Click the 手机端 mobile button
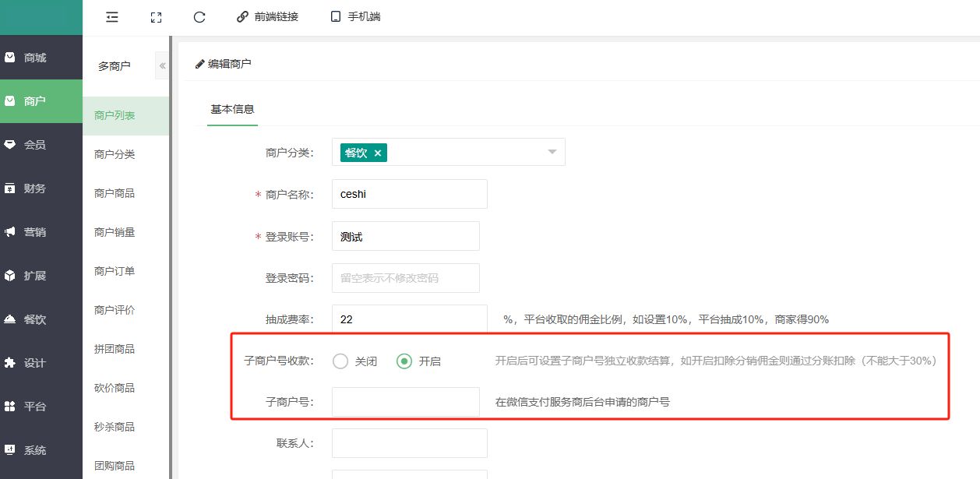Viewport: 980px width, 479px height. (x=356, y=16)
